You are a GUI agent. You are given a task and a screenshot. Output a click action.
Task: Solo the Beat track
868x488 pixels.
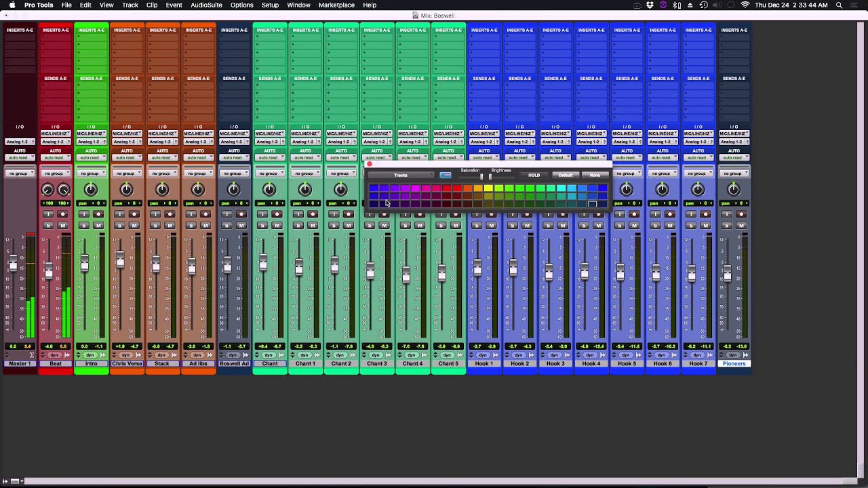click(x=47, y=226)
